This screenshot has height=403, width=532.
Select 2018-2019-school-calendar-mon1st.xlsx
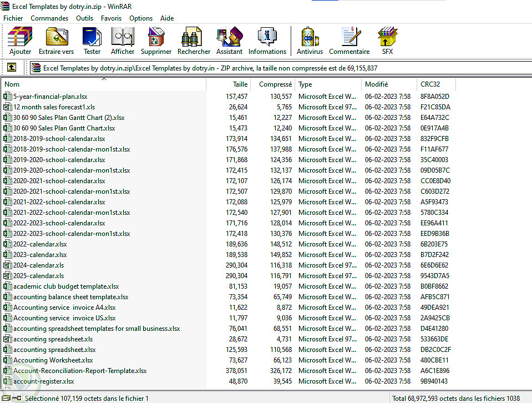tap(72, 149)
